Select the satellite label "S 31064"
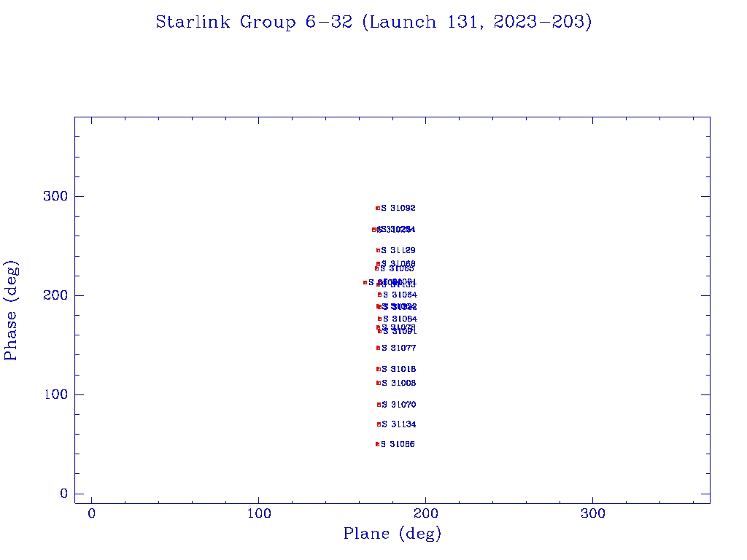This screenshot has width=747, height=560. [x=400, y=295]
